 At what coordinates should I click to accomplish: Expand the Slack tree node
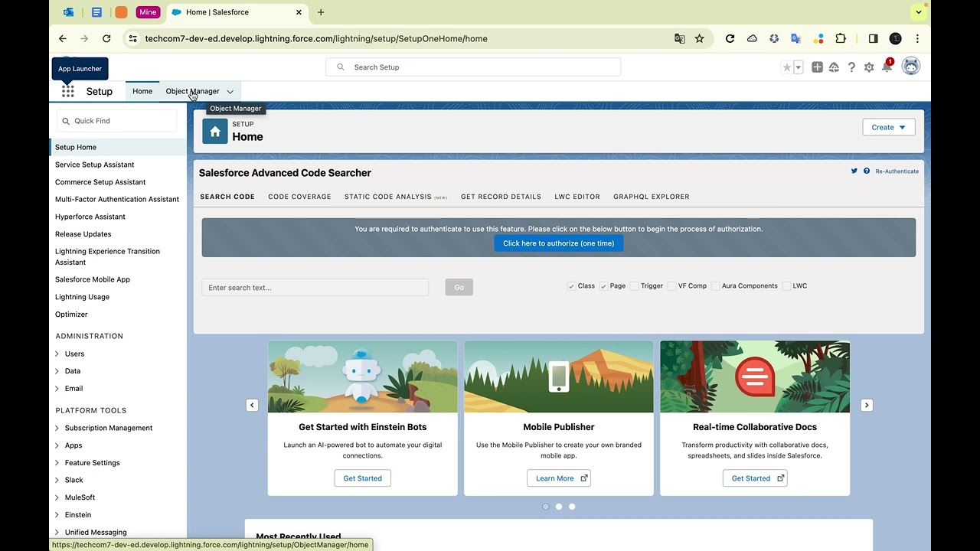57,480
